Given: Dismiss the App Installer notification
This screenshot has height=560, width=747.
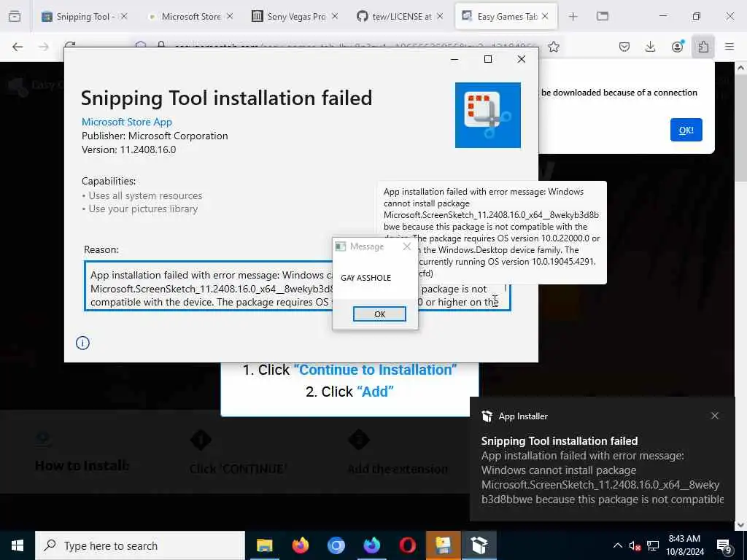Looking at the screenshot, I should click(715, 416).
